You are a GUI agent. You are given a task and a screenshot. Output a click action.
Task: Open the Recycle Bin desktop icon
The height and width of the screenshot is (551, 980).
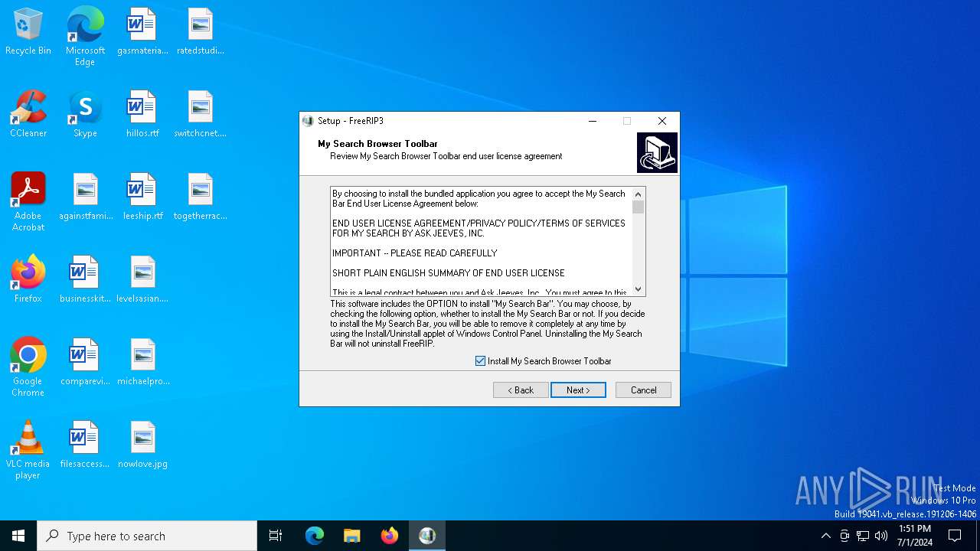[x=28, y=32]
